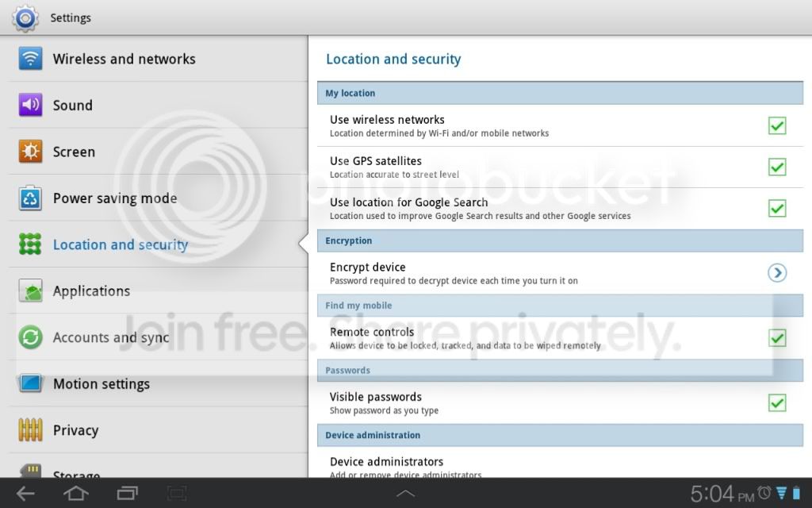The image size is (812, 508).
Task: Uncheck Use GPS satellites
Action: point(776,167)
